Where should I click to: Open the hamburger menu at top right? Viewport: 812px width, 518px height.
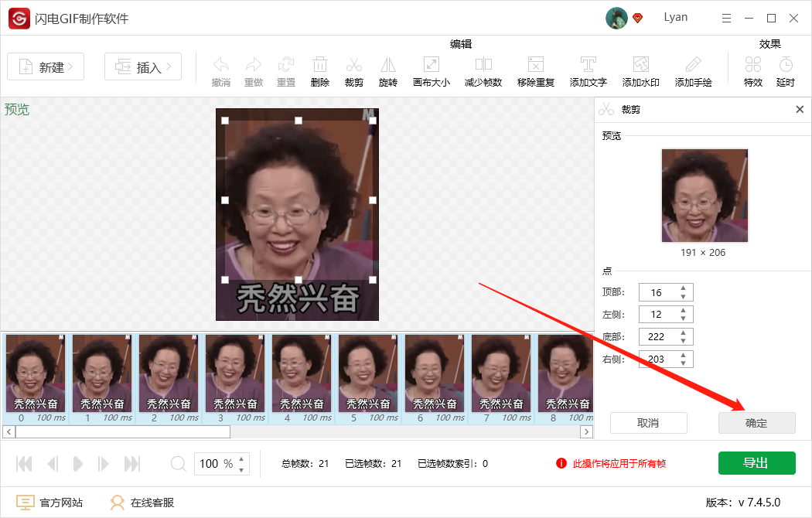[725, 17]
